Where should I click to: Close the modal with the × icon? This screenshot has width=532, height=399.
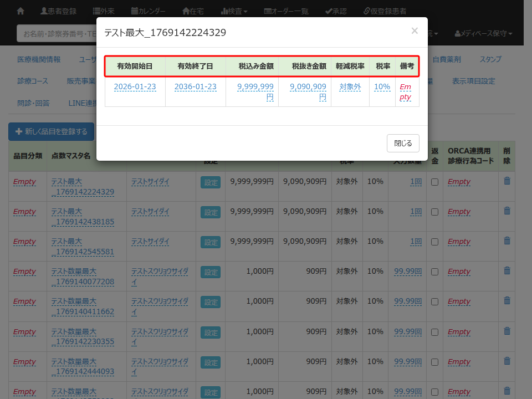(414, 31)
